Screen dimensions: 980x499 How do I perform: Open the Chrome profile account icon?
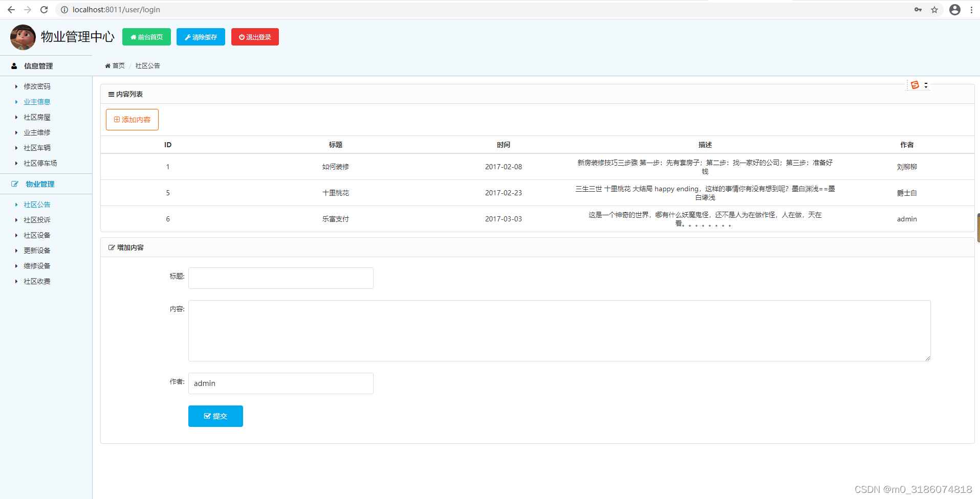(954, 9)
